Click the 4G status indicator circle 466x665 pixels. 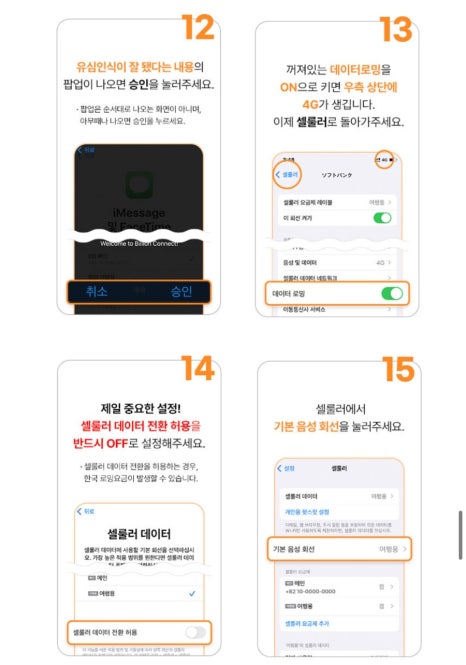coord(384,160)
